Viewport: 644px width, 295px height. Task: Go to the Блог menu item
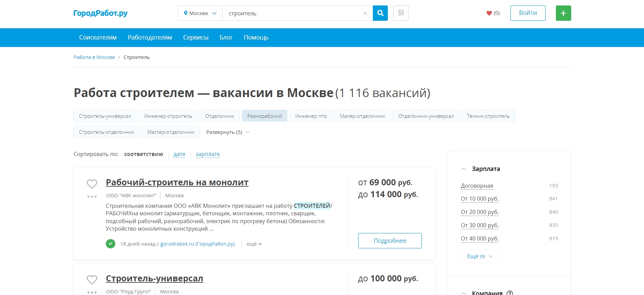[226, 37]
